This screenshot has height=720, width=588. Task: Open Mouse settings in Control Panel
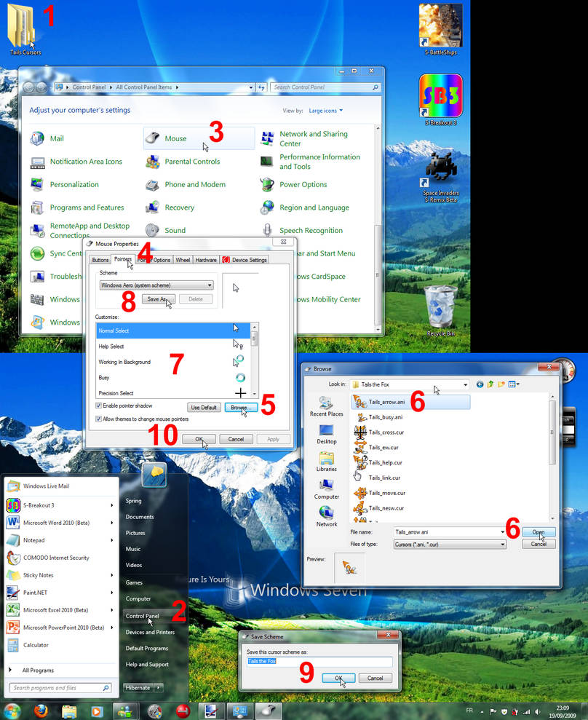tap(199, 138)
